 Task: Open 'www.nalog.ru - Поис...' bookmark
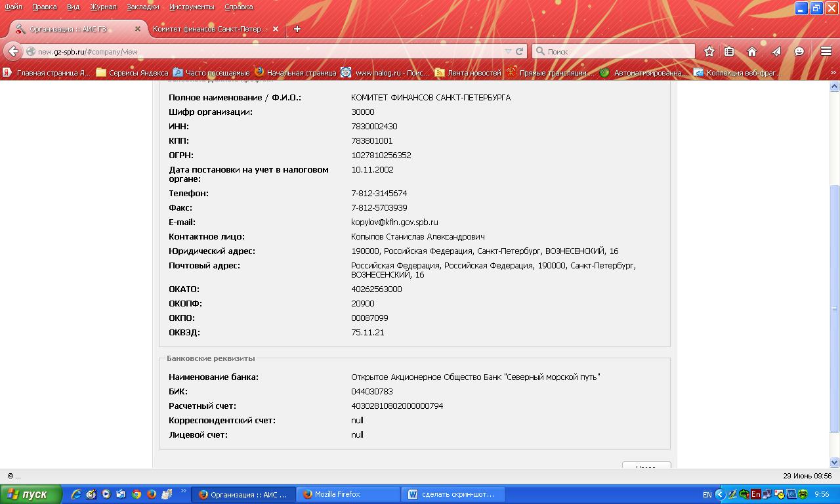385,73
